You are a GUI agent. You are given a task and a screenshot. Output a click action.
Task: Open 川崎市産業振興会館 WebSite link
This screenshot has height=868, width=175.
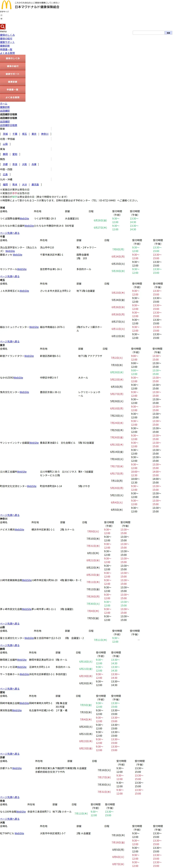point(27,580)
